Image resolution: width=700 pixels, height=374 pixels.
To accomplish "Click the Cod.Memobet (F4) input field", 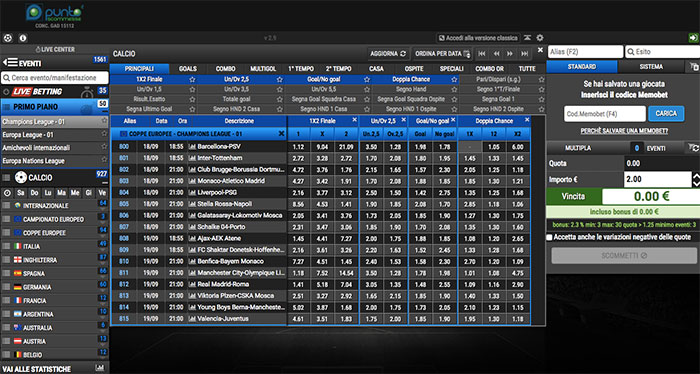I will (x=605, y=114).
